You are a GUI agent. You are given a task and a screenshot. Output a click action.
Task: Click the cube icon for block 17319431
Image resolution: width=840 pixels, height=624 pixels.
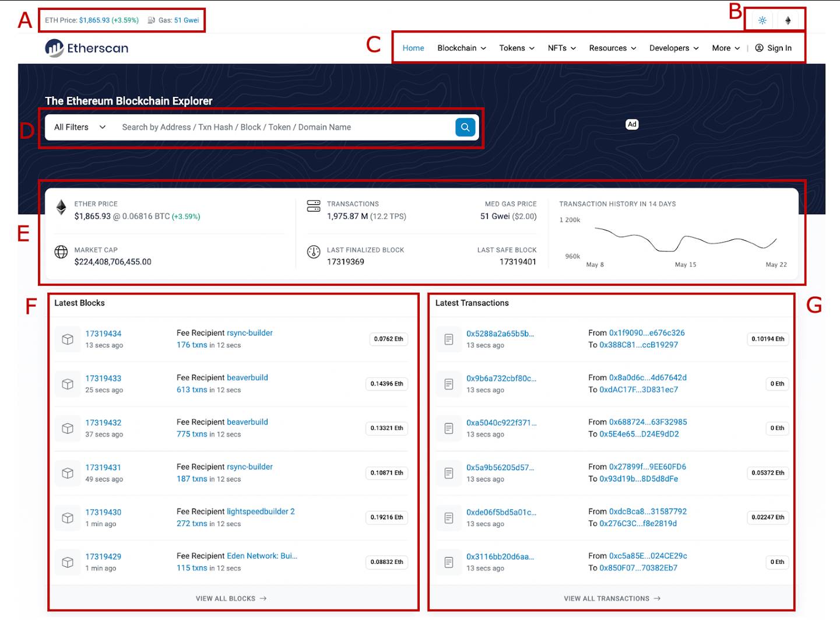click(68, 473)
